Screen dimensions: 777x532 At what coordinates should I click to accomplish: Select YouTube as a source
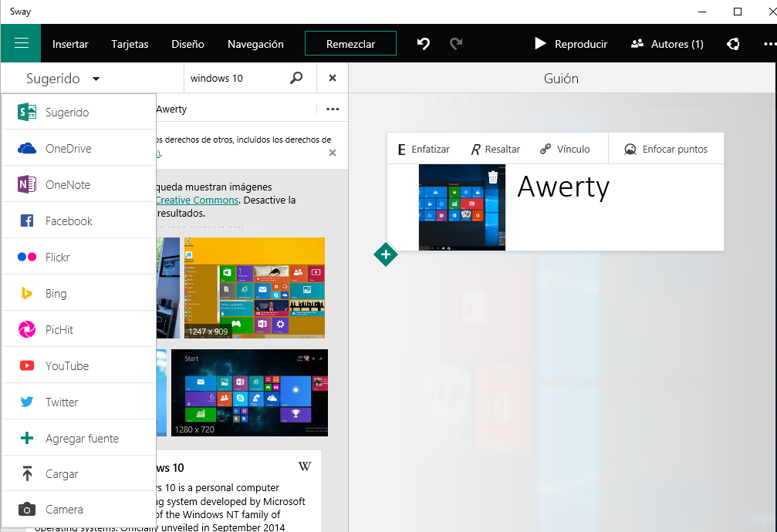pos(66,365)
